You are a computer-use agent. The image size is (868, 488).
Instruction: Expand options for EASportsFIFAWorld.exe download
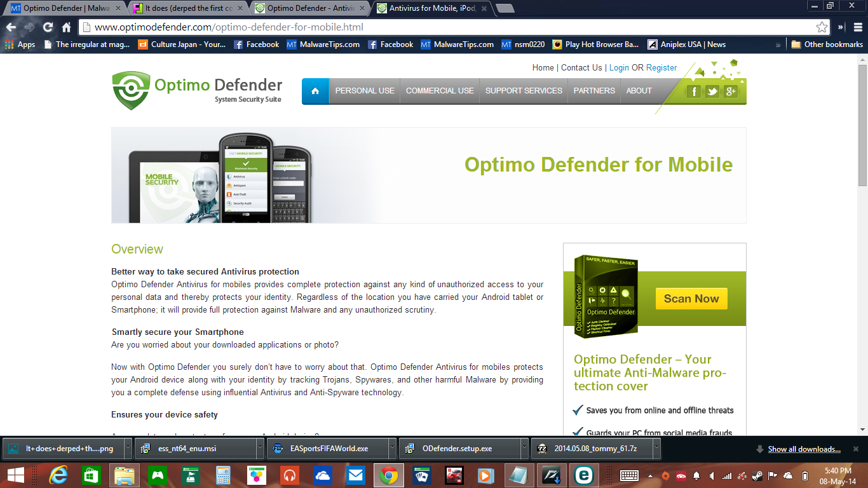pyautogui.click(x=392, y=449)
